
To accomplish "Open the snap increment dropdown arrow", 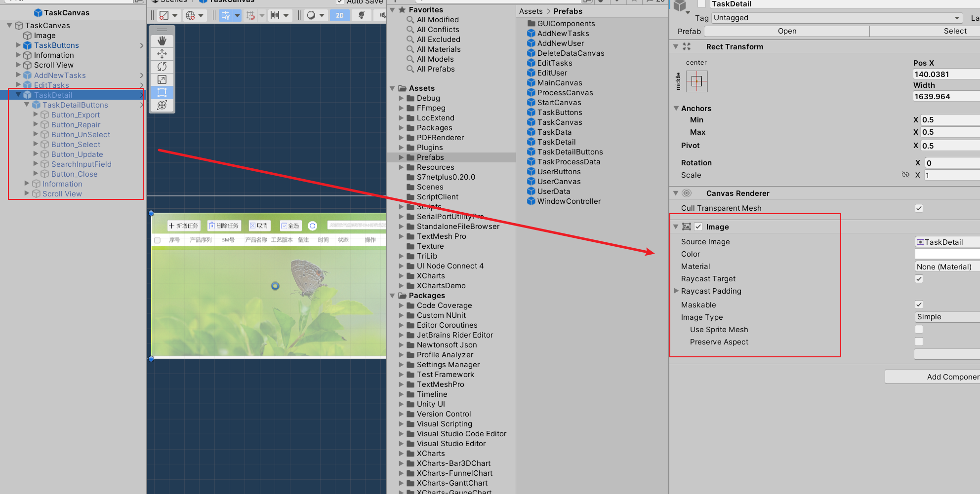I will [286, 15].
